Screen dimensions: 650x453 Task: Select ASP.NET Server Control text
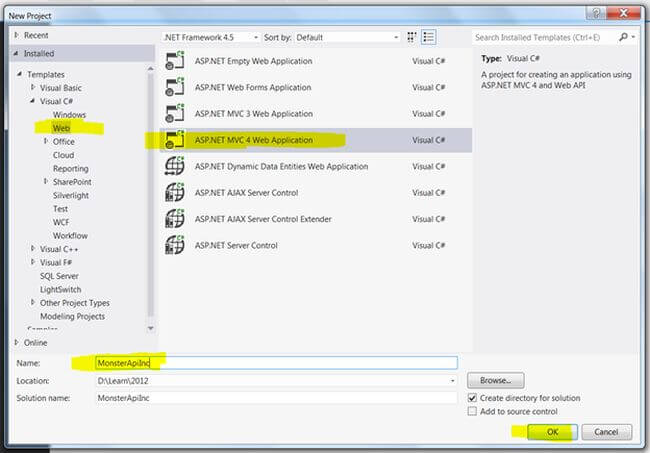(236, 245)
